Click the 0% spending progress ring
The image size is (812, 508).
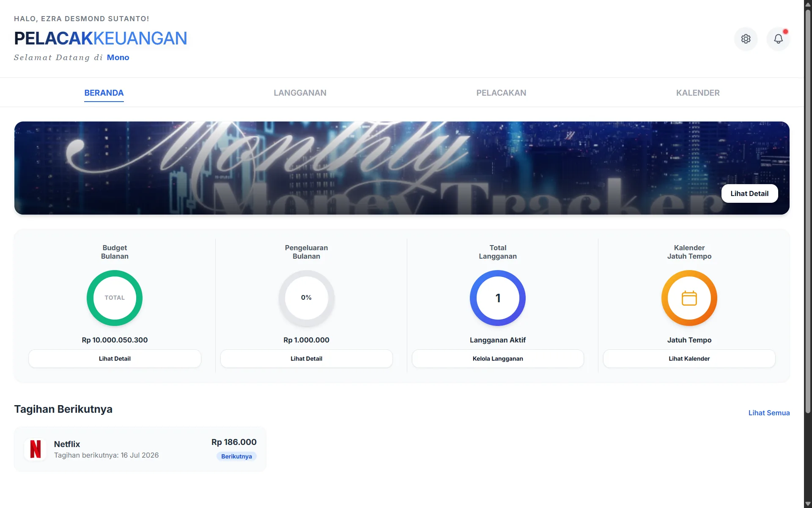click(x=306, y=298)
